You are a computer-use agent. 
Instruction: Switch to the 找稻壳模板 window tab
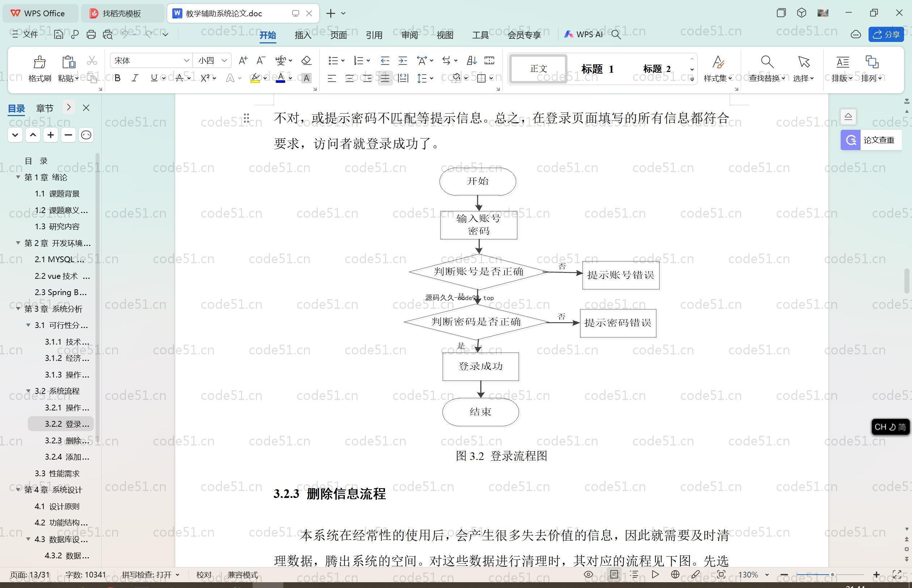(x=122, y=13)
